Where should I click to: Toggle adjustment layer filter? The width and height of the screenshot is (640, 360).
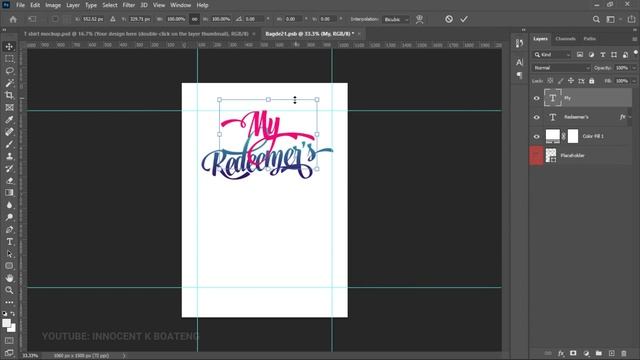tap(591, 55)
